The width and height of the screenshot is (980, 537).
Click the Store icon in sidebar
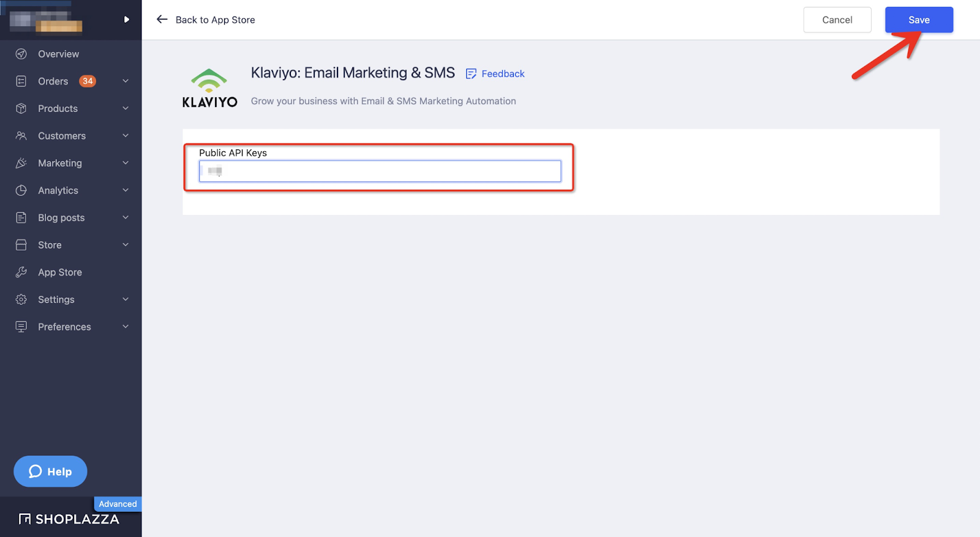[21, 245]
